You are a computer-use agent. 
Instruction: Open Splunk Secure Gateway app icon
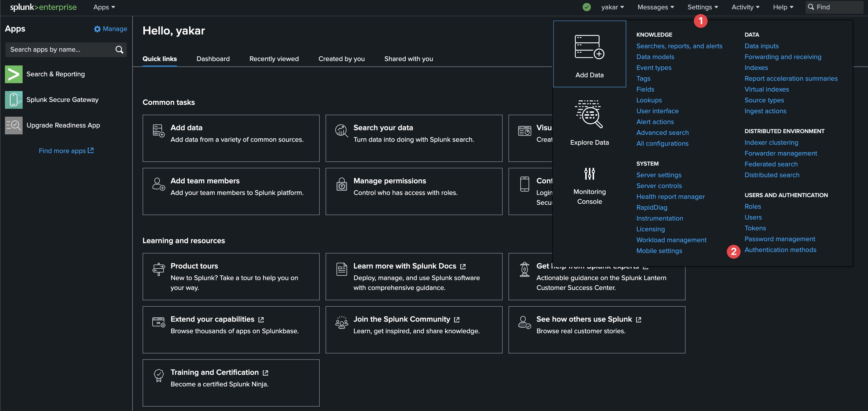14,100
